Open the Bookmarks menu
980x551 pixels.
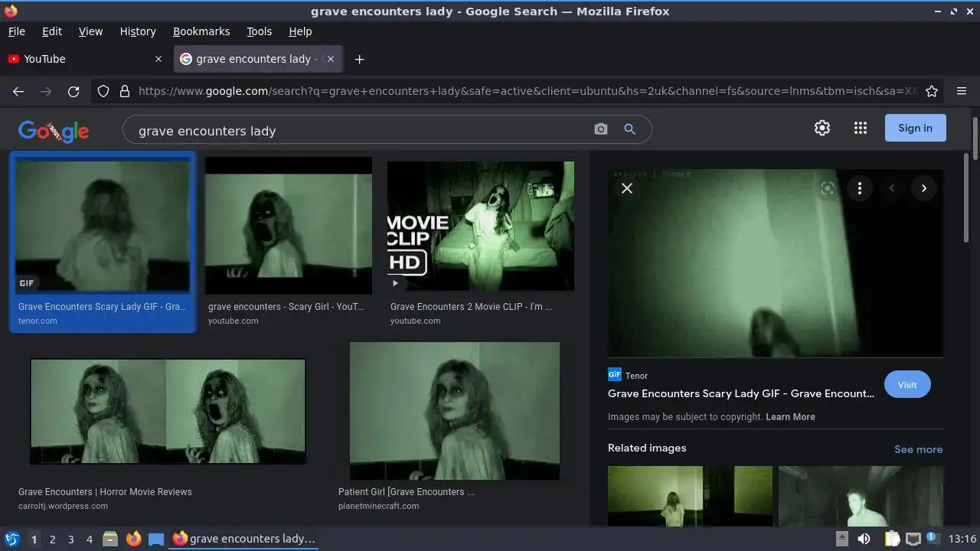pyautogui.click(x=201, y=31)
